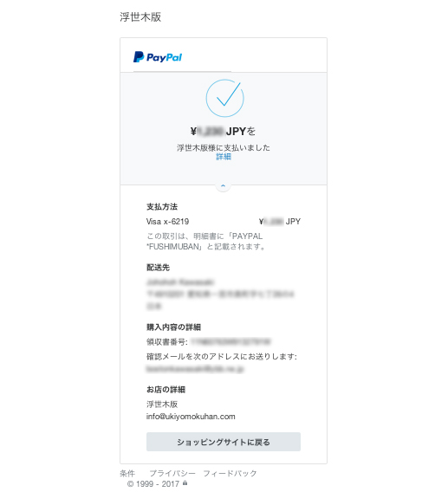Click the 浮世木版 page heading
Screen dimensions: 448x492
point(140,17)
